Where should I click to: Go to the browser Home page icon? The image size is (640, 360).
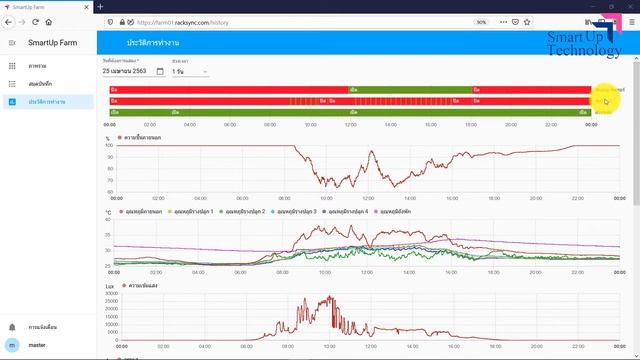(x=49, y=22)
